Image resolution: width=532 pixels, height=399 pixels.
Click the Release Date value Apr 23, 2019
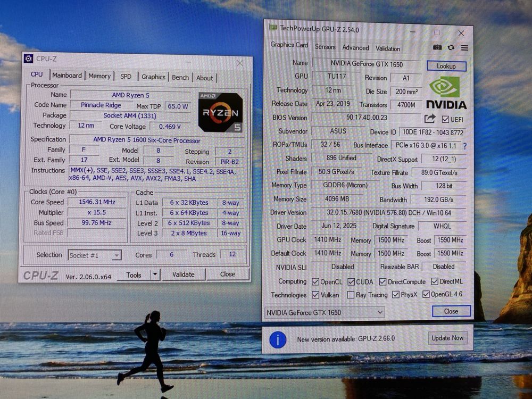(x=333, y=104)
